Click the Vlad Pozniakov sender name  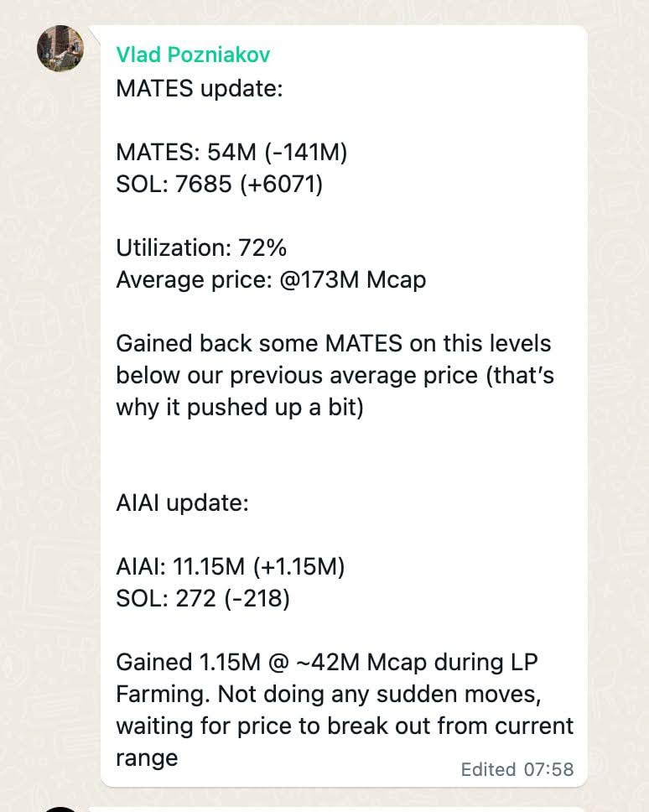[193, 55]
